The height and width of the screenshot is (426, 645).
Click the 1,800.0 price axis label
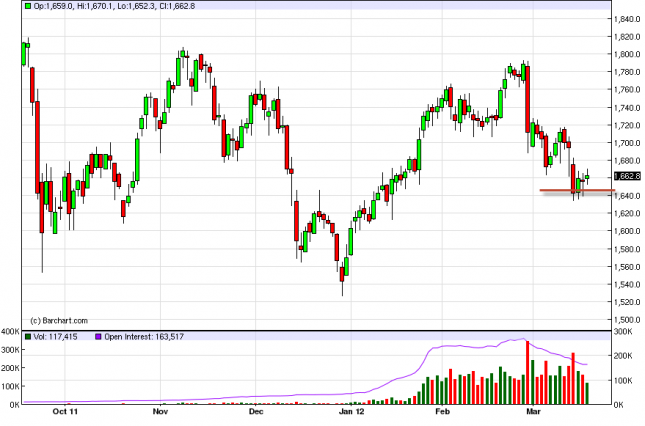coord(627,54)
